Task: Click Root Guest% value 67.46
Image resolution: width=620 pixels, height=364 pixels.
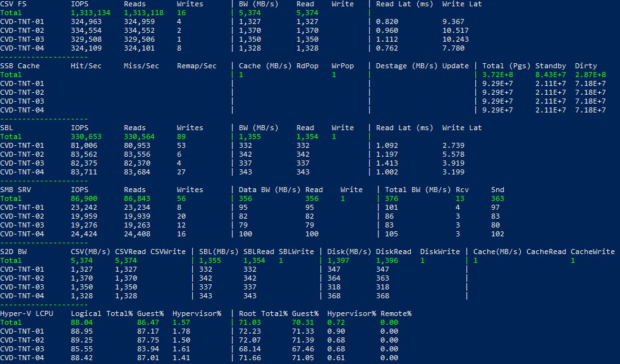Action: [x=303, y=349]
